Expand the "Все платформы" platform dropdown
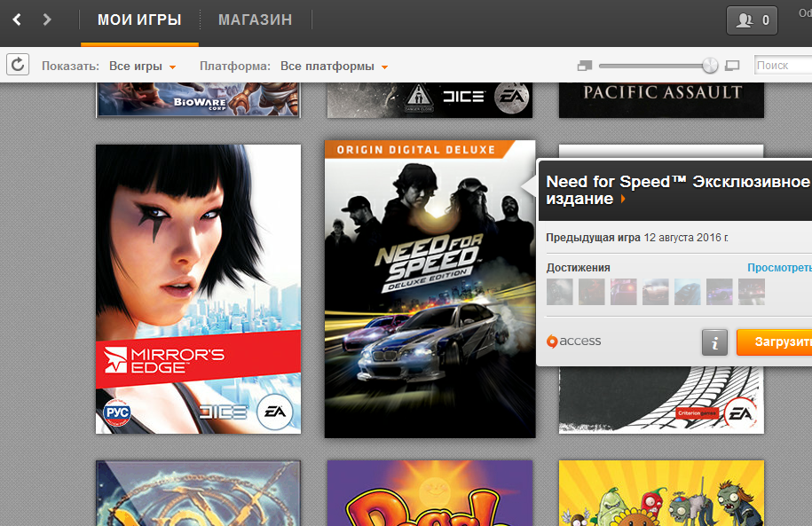Screen dimensions: 812x526 click(334, 67)
